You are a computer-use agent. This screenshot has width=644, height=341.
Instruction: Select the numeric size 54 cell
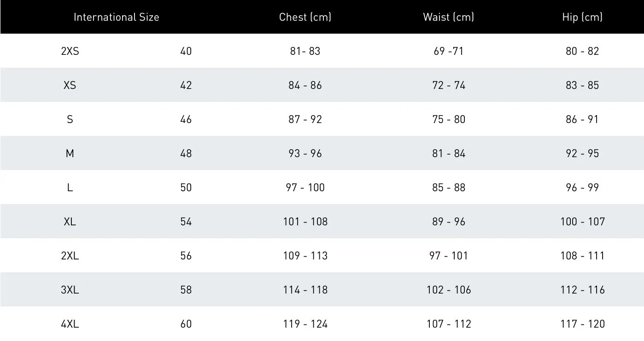pyautogui.click(x=186, y=222)
